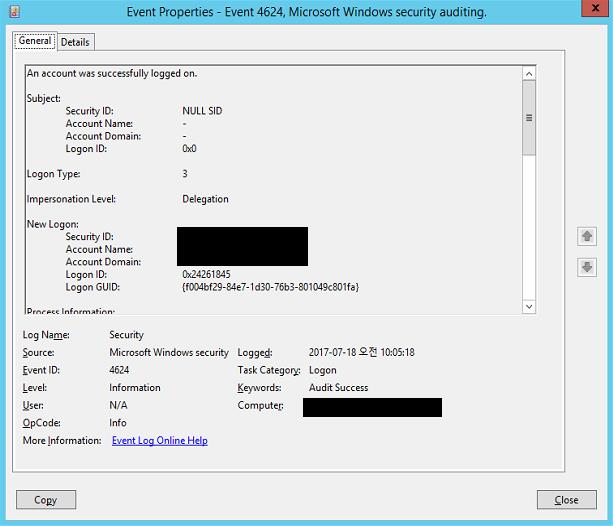Click the New Logon: heading
The width and height of the screenshot is (613, 526).
tap(52, 224)
